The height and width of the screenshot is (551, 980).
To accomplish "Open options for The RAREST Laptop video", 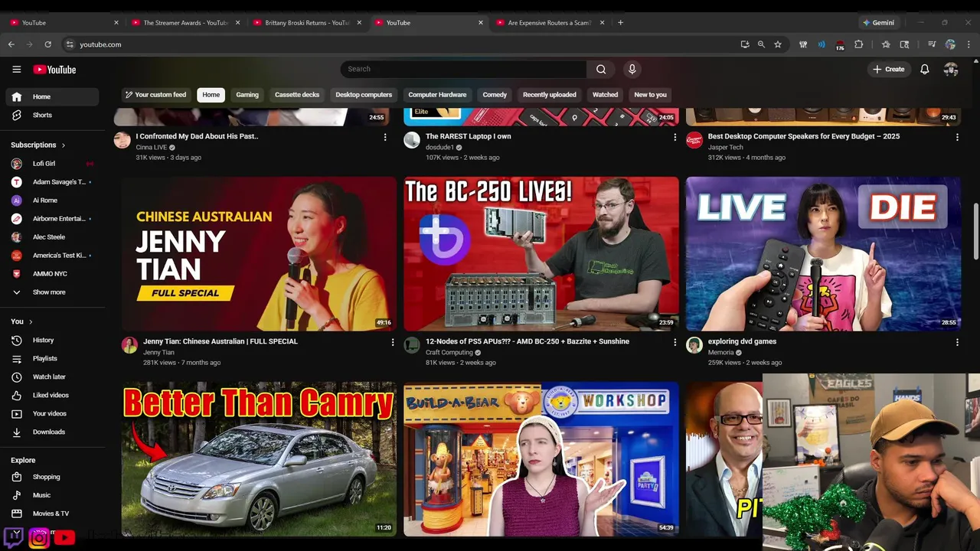I will point(675,137).
